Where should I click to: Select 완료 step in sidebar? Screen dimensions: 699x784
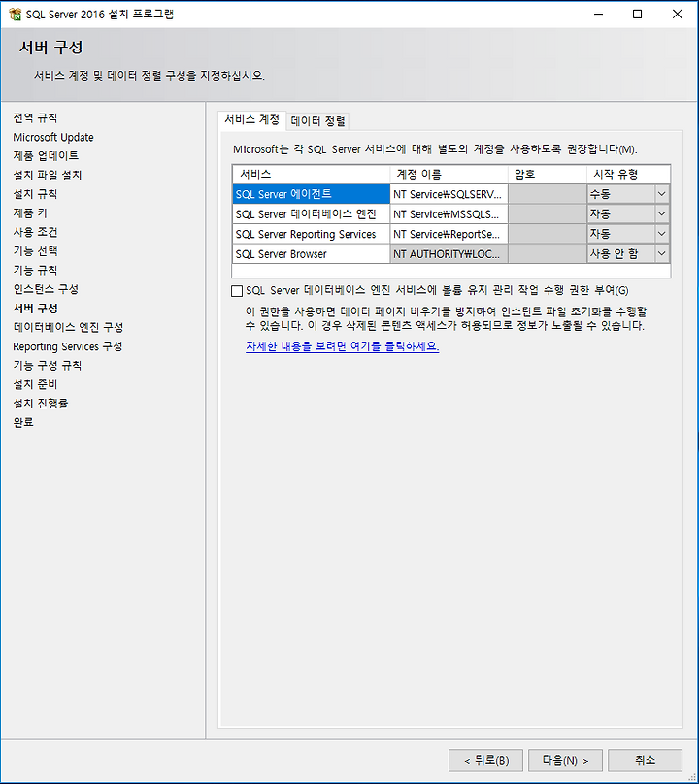23,422
